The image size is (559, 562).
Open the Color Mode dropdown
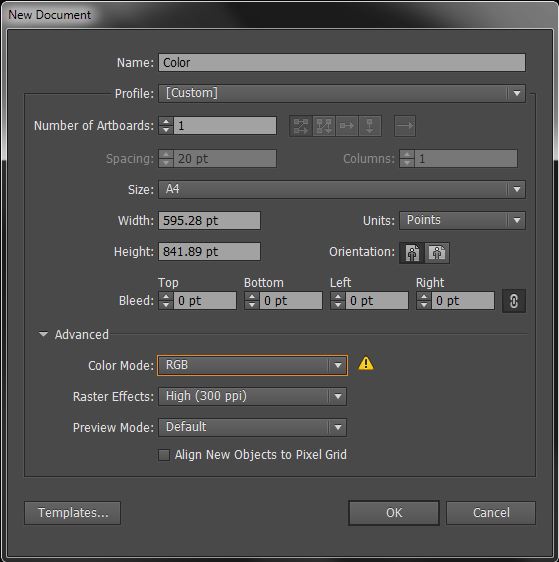click(252, 365)
